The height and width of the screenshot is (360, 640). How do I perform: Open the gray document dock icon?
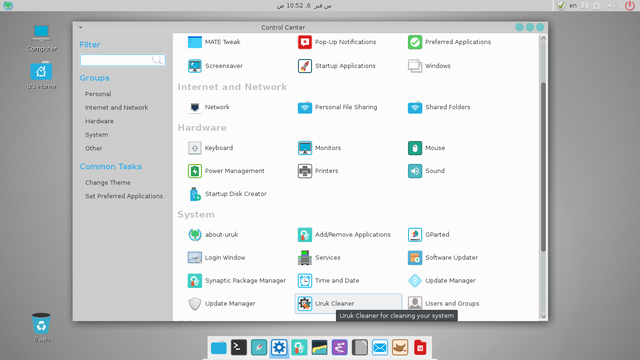click(x=360, y=348)
